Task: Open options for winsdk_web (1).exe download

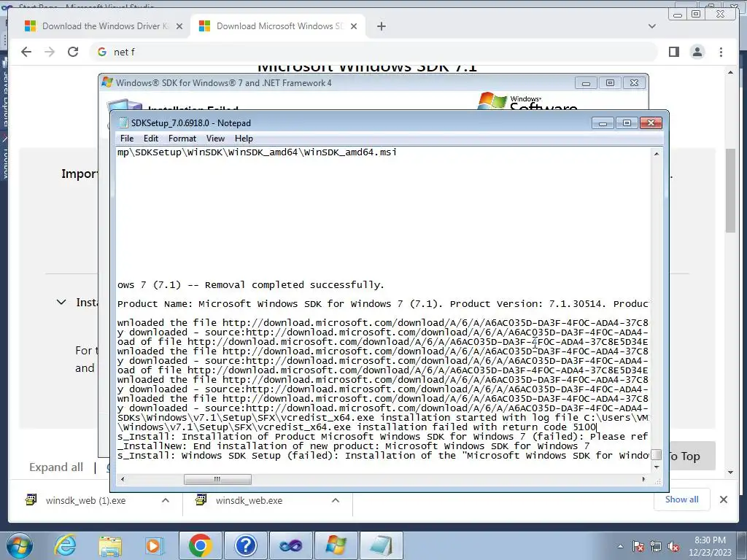Action: (166, 500)
